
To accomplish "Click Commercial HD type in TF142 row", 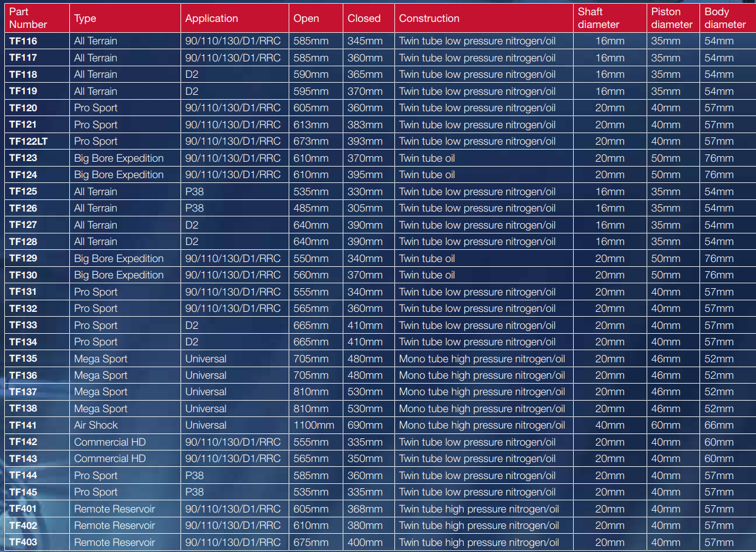I will pyautogui.click(x=110, y=443).
